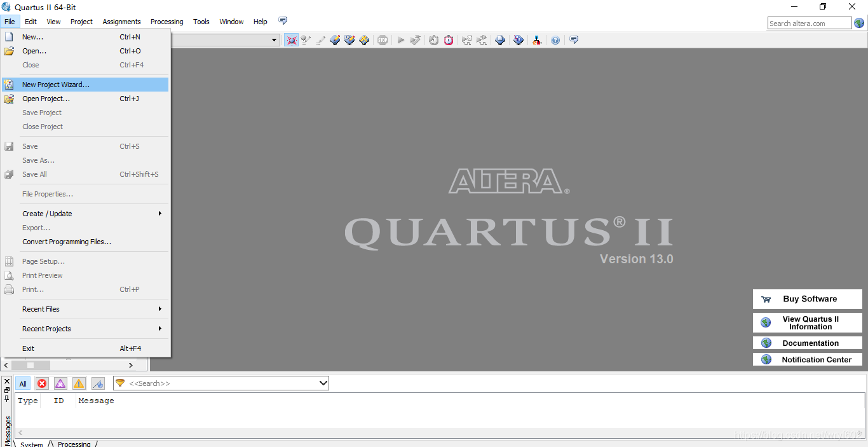868x447 pixels.
Task: Click the float window icon of Messages panel
Action: (x=7, y=390)
